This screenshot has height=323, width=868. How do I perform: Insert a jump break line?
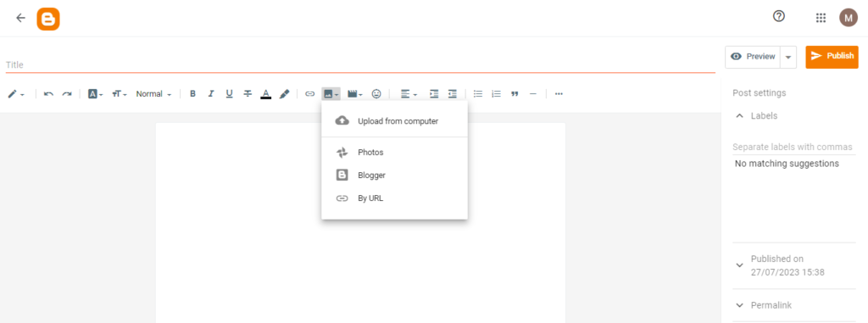click(533, 94)
